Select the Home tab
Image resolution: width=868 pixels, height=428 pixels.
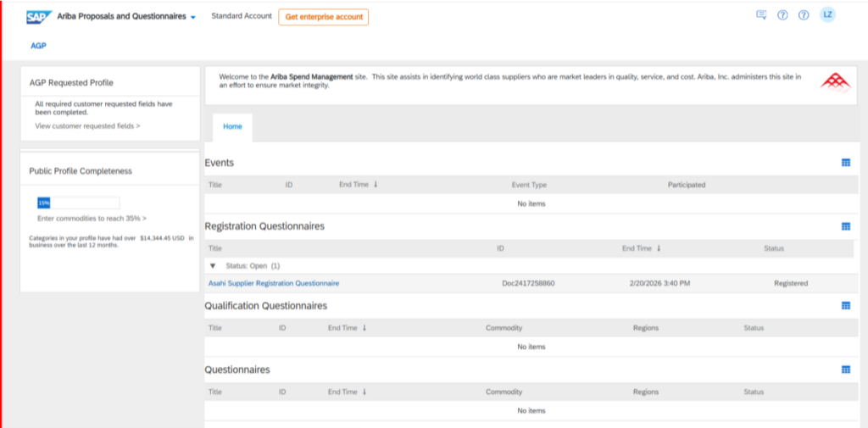(232, 126)
